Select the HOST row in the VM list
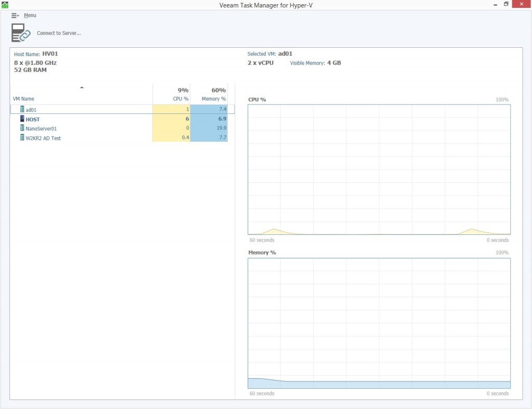 click(78, 119)
